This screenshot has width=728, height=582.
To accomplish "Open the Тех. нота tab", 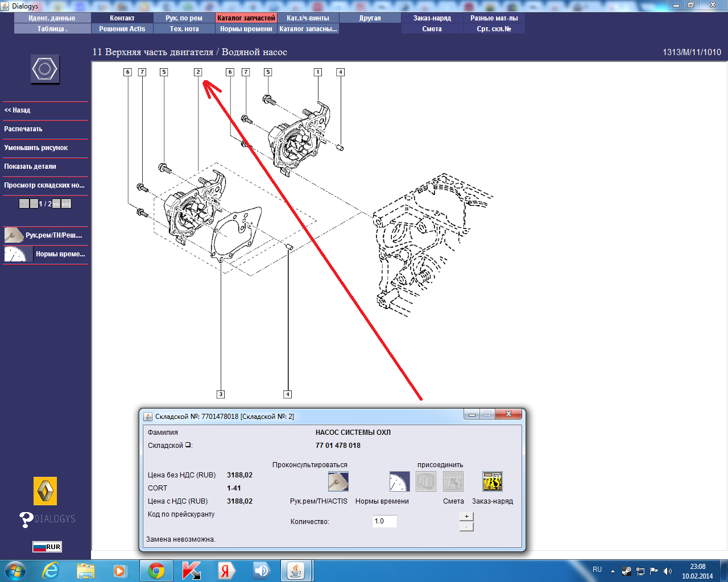I will [184, 29].
